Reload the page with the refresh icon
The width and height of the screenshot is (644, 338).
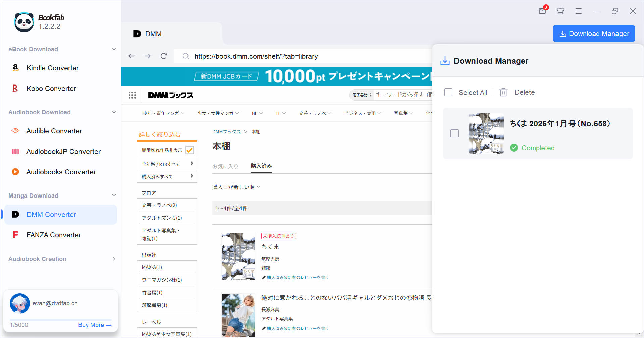click(x=164, y=56)
